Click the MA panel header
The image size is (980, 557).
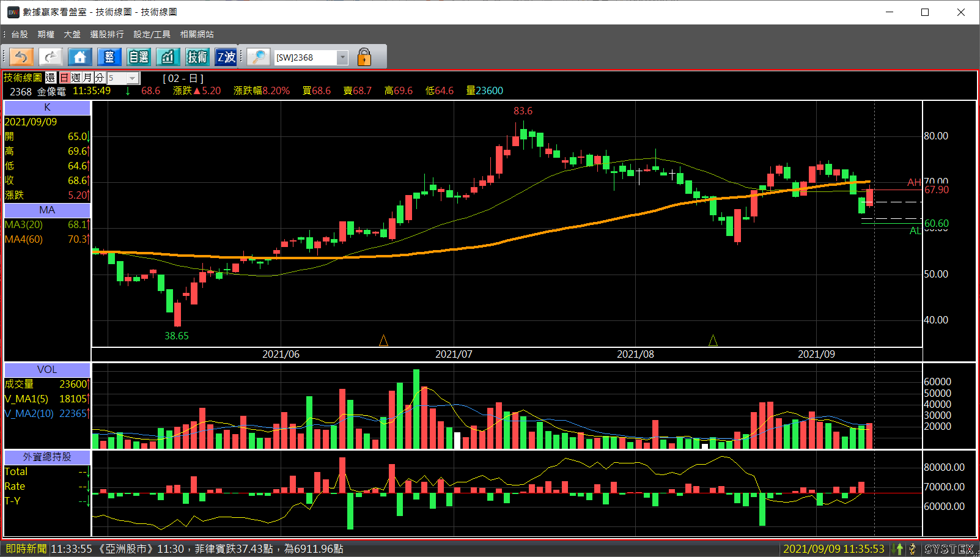point(47,210)
